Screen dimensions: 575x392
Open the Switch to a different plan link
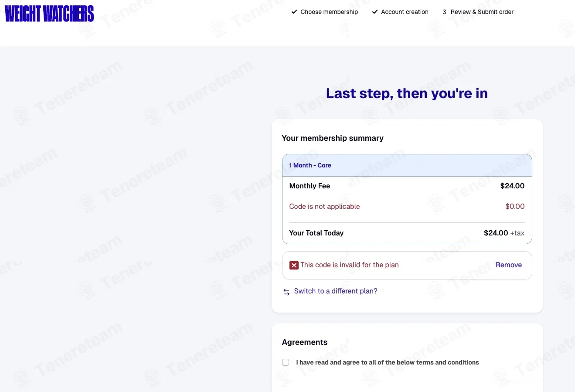[336, 291]
